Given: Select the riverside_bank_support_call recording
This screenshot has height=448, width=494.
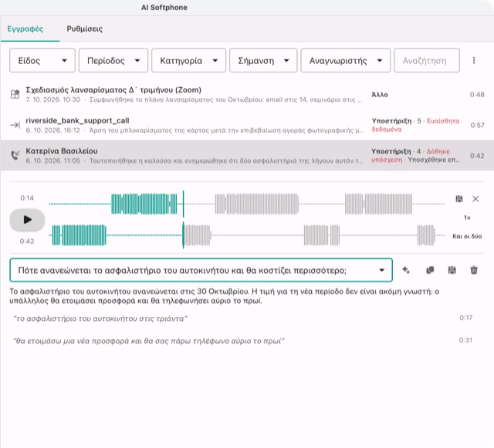Looking at the screenshot, I should (x=247, y=125).
